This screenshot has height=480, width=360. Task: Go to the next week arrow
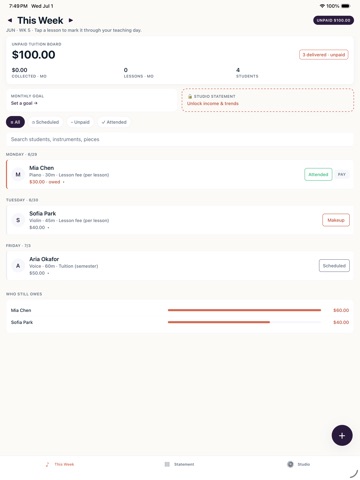click(71, 20)
